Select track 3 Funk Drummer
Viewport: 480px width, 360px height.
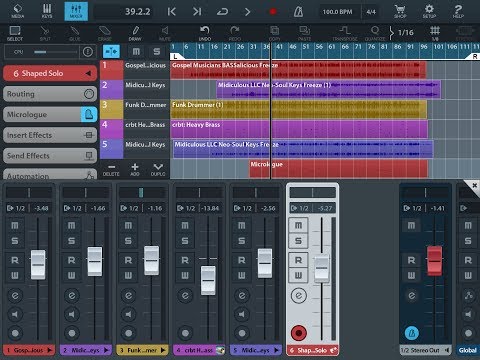click(135, 109)
